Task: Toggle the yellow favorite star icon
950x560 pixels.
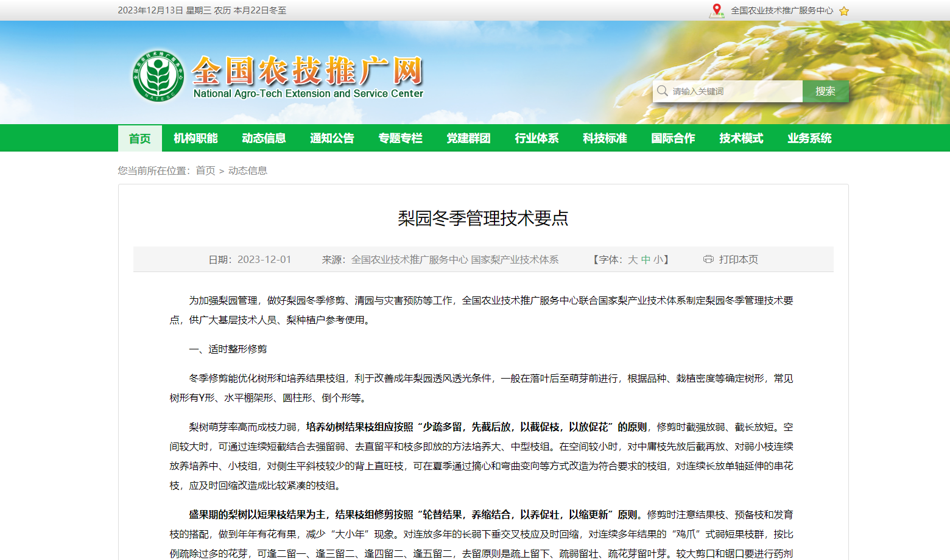Action: tap(843, 10)
